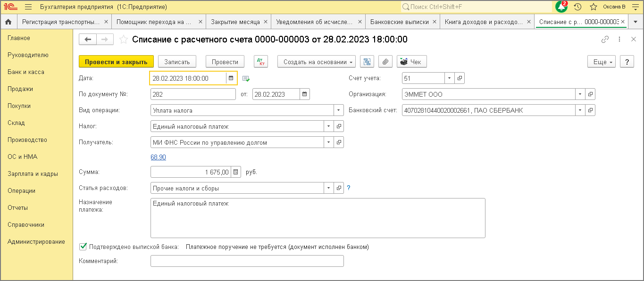644x281 pixels.
Task: Open favorites star in title bar
Action: point(594,7)
